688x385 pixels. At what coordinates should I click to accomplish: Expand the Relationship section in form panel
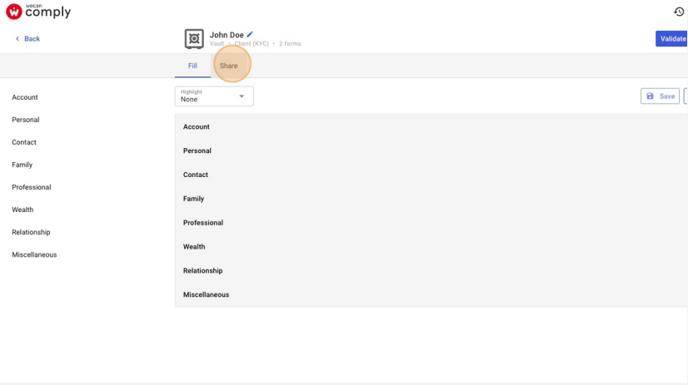click(431, 270)
